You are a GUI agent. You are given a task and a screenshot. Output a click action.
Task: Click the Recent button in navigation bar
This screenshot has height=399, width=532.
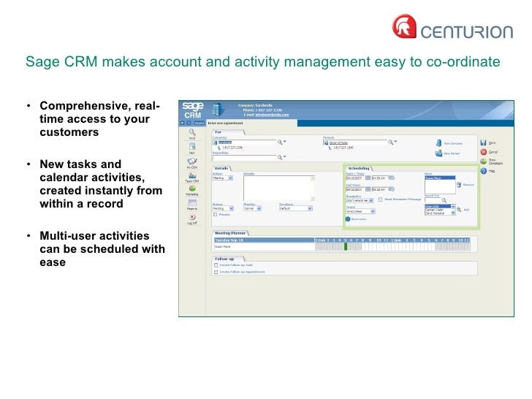[x=199, y=123]
